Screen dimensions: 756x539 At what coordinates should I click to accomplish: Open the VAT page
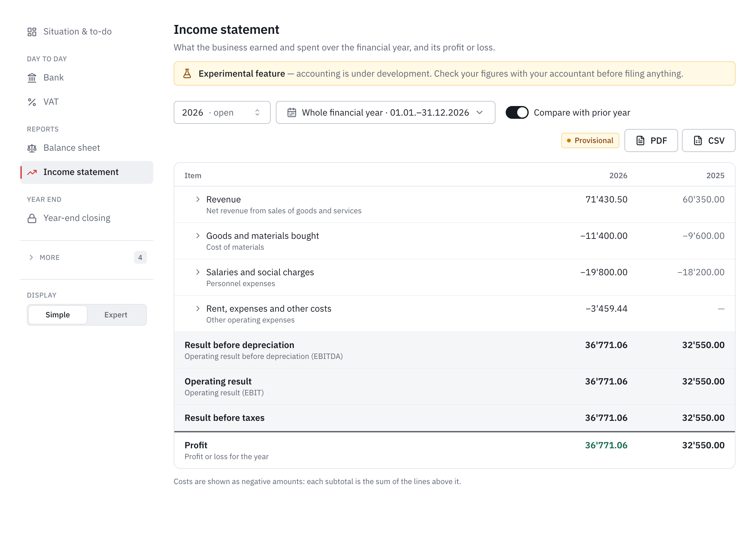click(87, 102)
